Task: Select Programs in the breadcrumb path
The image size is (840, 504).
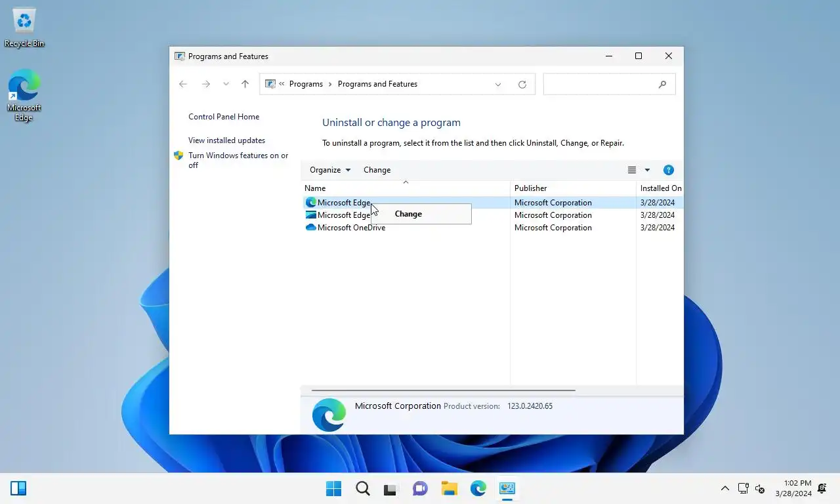Action: (x=306, y=84)
